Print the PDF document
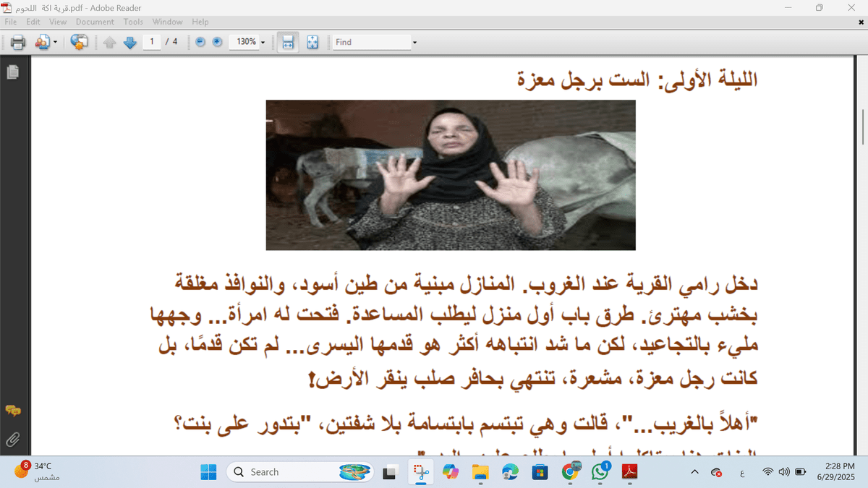Viewport: 868px width, 488px height. (x=17, y=42)
